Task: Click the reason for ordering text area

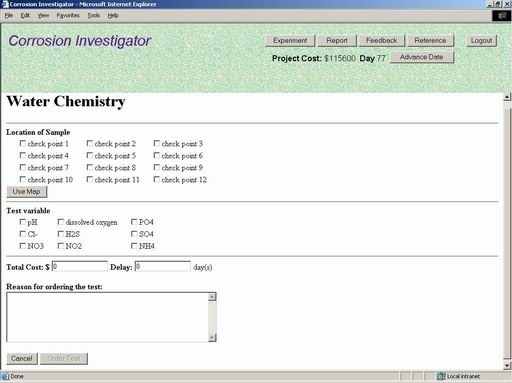Action: 107,317
